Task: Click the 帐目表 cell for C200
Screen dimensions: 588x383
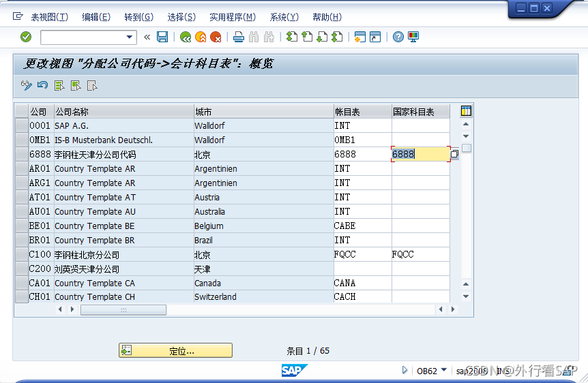Action: pyautogui.click(x=363, y=269)
